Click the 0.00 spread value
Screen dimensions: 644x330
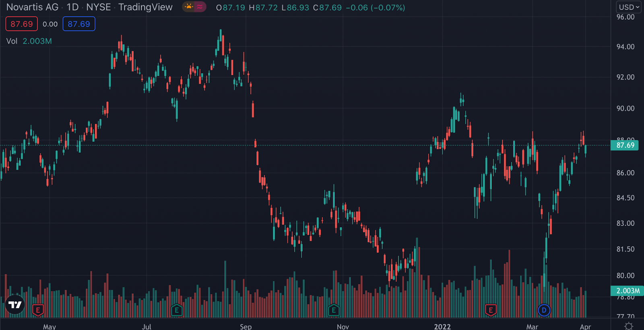point(50,24)
